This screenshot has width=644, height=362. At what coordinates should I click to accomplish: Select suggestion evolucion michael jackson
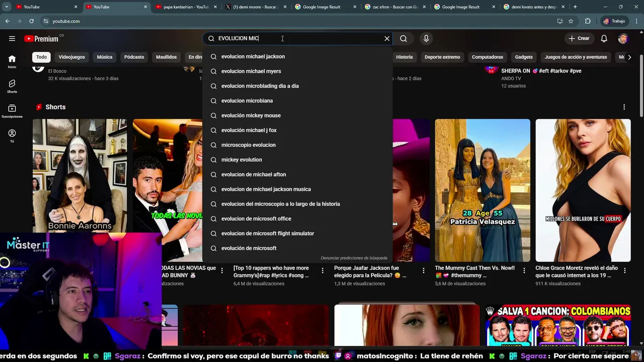[297, 56]
